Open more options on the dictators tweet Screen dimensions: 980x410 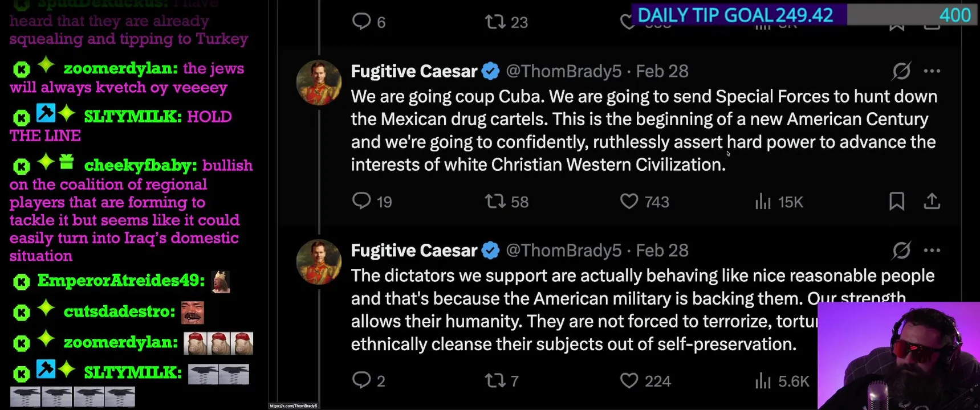[x=932, y=251]
